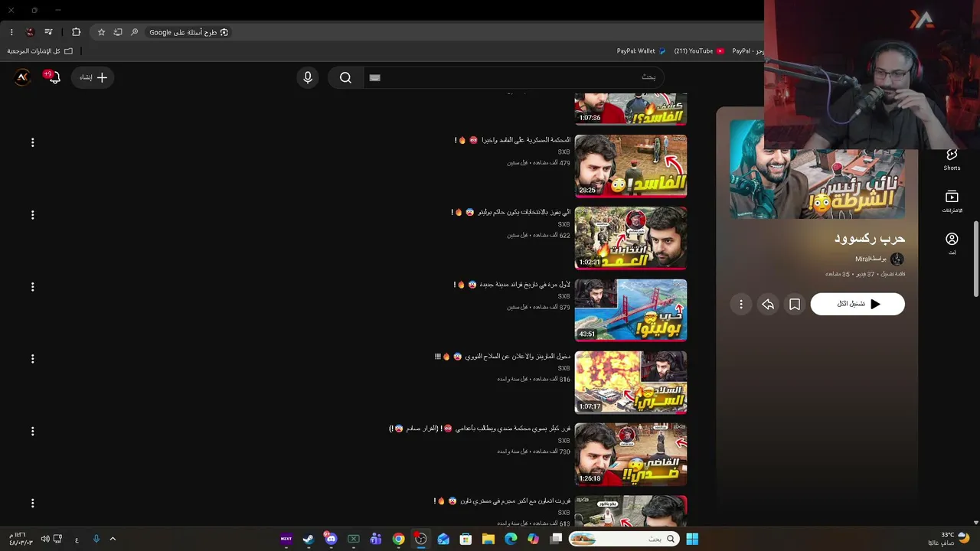Open the You (أنت) section in the sidebar
The height and width of the screenshot is (551, 980).
(952, 243)
